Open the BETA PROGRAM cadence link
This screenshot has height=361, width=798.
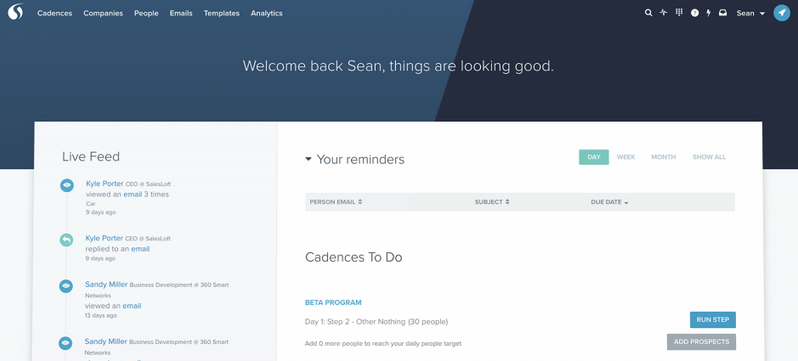point(333,302)
